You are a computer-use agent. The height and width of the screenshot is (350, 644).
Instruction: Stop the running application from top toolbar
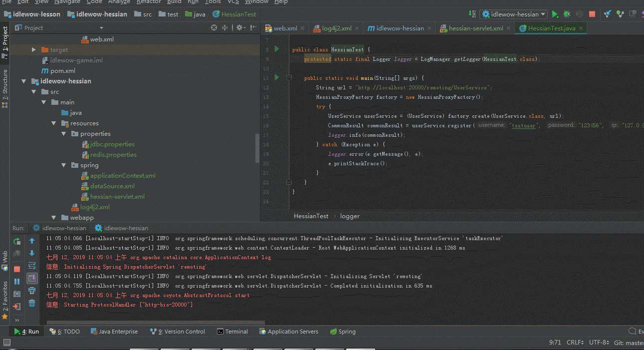[592, 14]
